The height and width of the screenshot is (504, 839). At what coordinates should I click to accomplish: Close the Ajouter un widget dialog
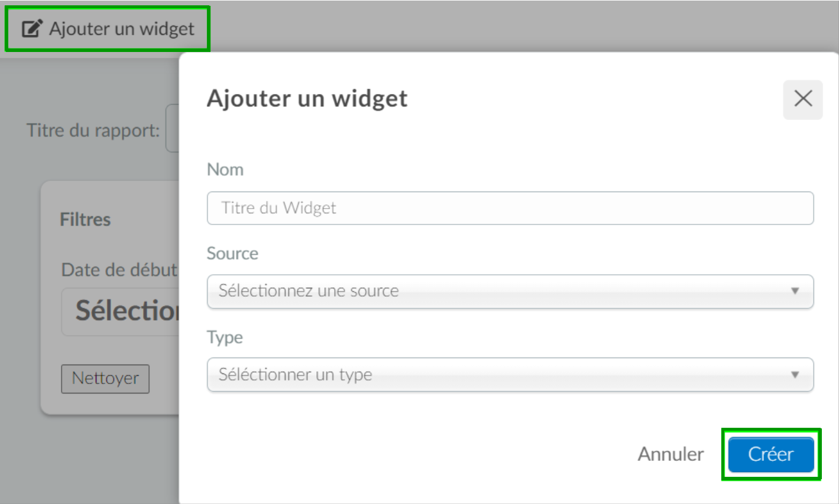tap(803, 99)
